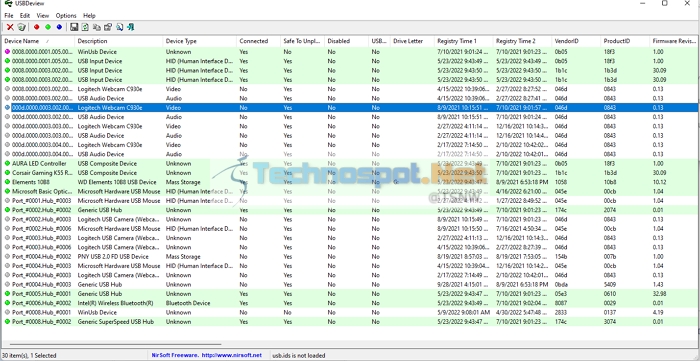The image size is (700, 361).
Task: Click the USBDeview app icon in title bar
Action: coord(8,4)
